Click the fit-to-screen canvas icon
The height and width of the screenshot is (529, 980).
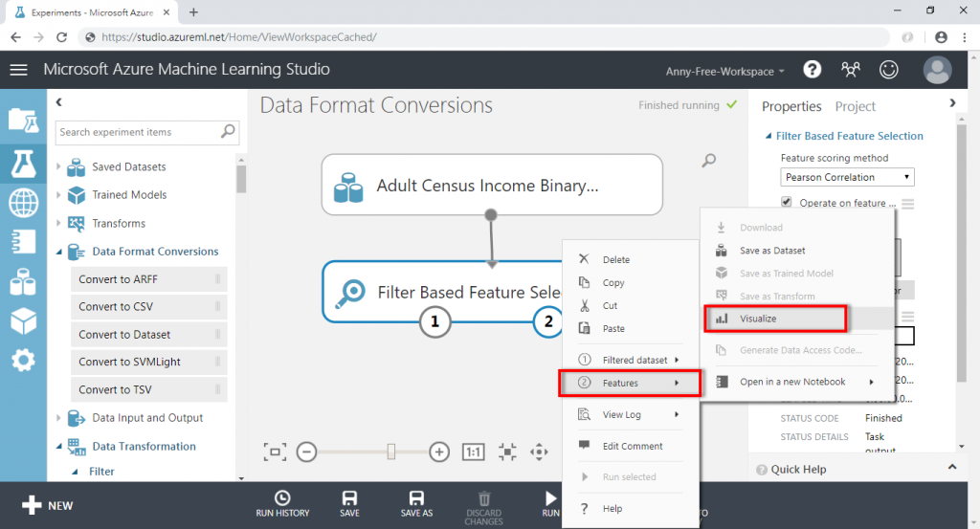275,452
